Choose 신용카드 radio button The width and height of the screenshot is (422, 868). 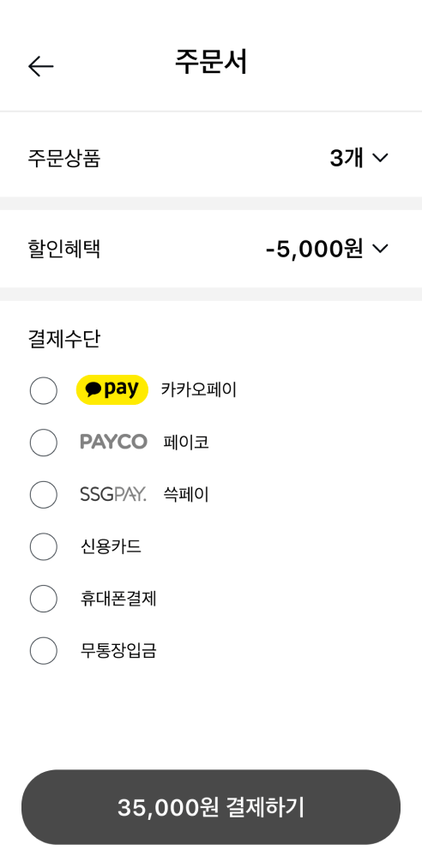tap(43, 546)
